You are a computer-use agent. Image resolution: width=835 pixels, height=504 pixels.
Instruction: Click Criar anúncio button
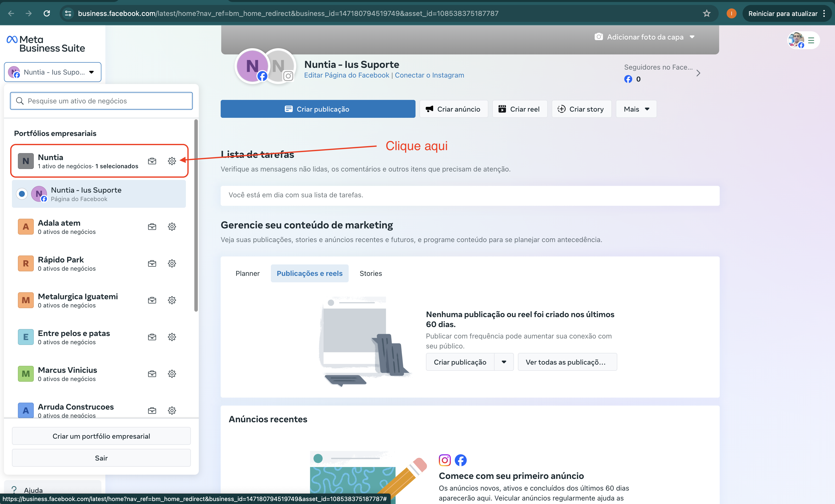tap(454, 109)
